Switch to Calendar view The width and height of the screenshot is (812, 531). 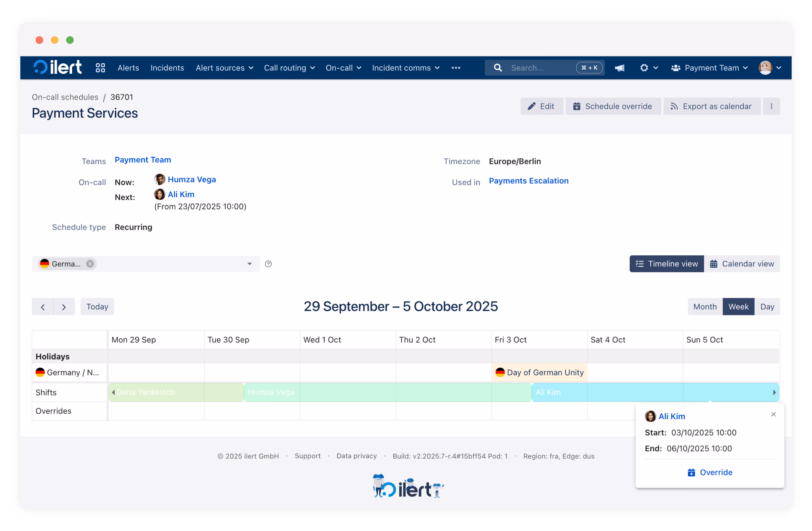pyautogui.click(x=742, y=264)
